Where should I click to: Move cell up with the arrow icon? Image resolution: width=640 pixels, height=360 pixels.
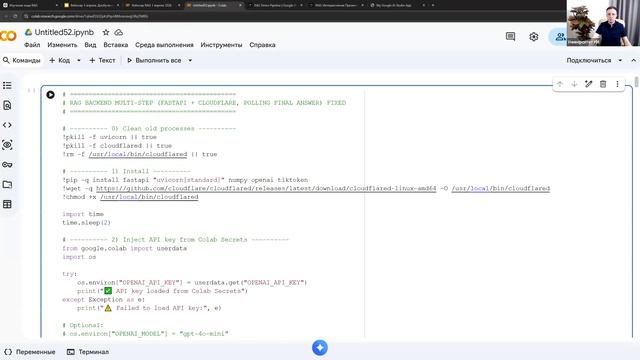tap(560, 84)
